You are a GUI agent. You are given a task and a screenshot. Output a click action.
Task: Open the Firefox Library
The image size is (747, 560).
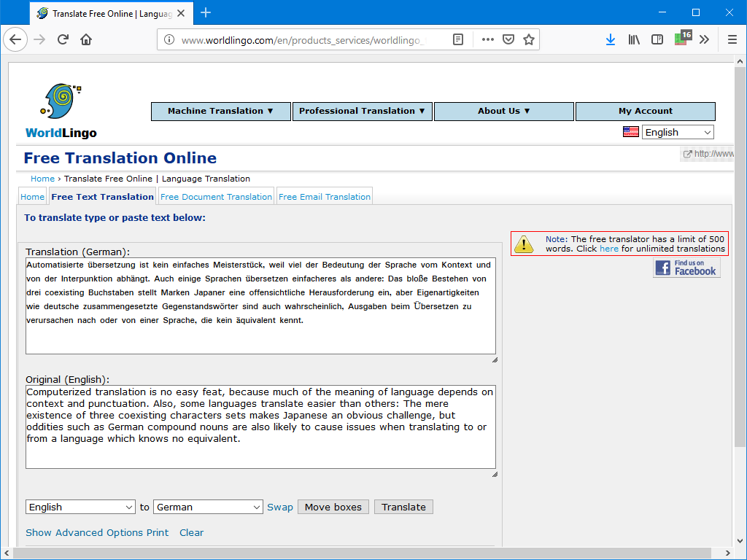tap(634, 39)
